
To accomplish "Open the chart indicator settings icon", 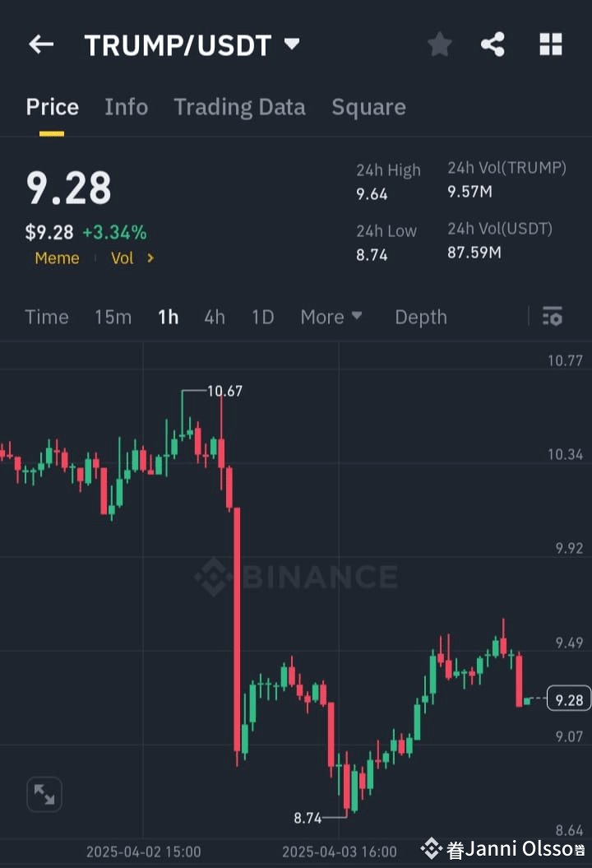I will [553, 317].
